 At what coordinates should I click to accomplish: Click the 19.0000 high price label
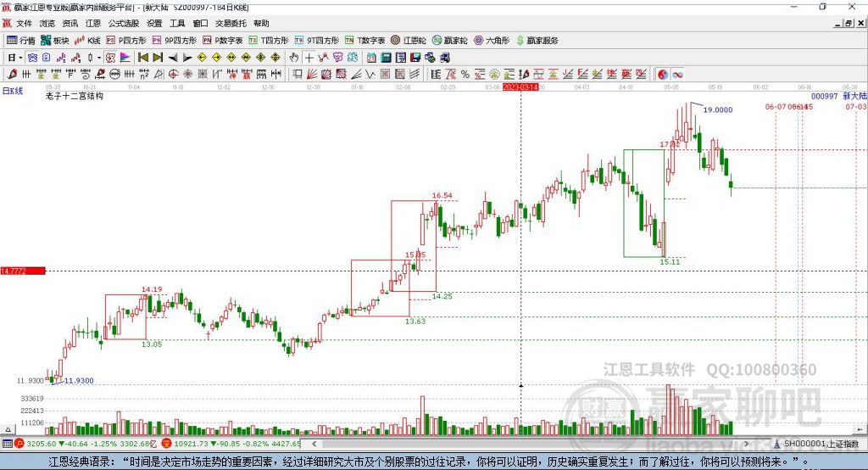(717, 109)
